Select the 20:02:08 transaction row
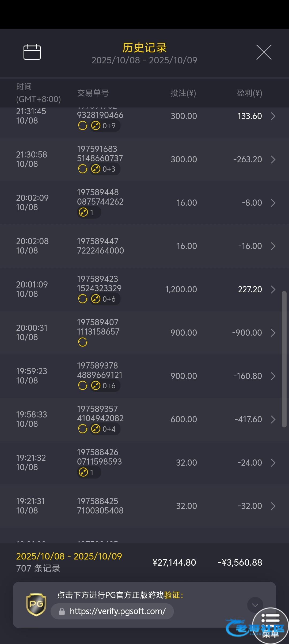 144,246
